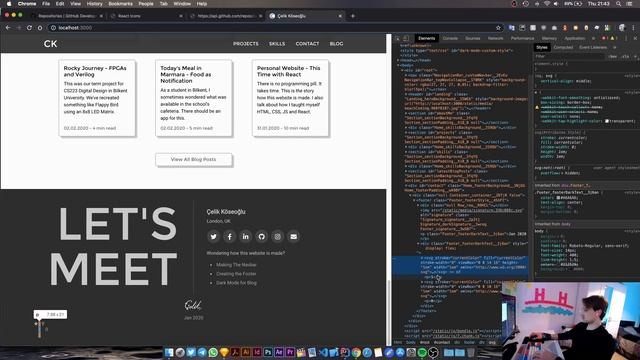Click the #AAAAAA color swatch in Styles
The width and height of the screenshot is (640, 360).
pyautogui.click(x=558, y=198)
